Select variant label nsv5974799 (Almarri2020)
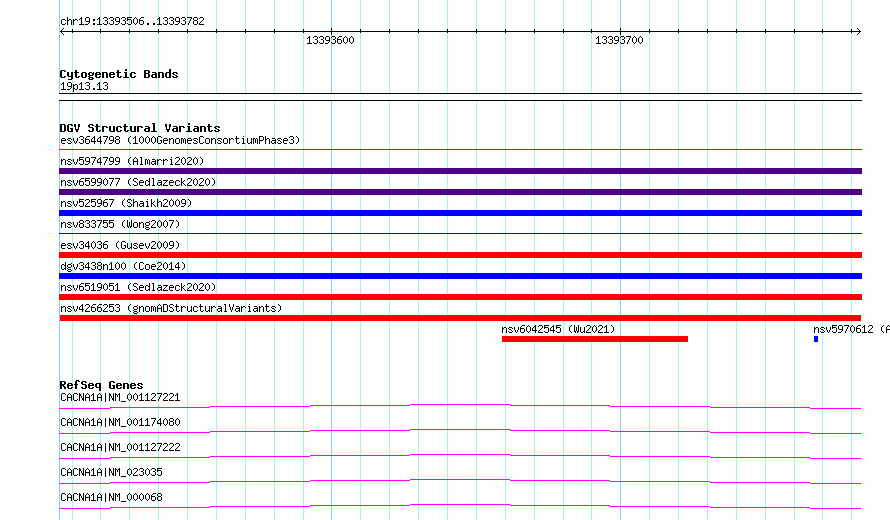This screenshot has width=890, height=520. pyautogui.click(x=132, y=161)
